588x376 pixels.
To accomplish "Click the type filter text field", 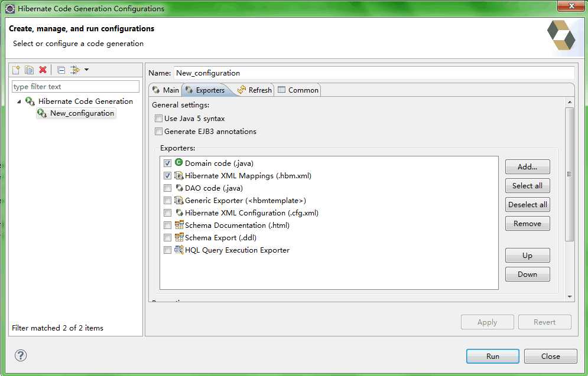I will [x=76, y=87].
